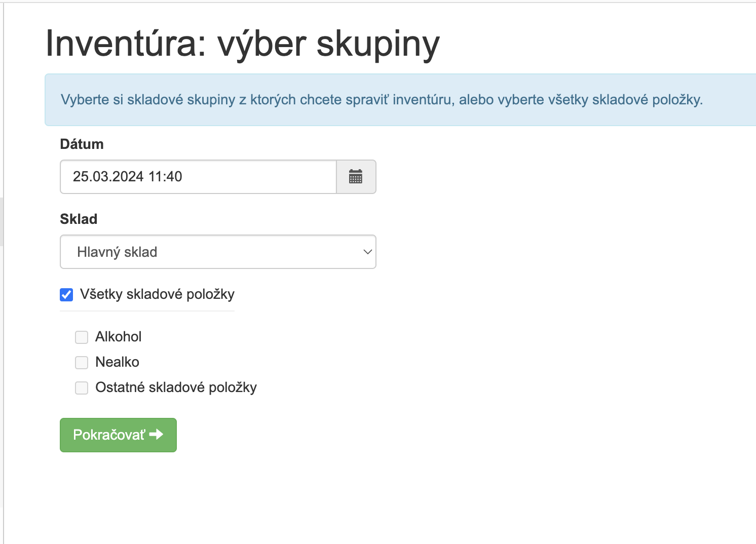Focus the Dátum date input field
This screenshot has width=756, height=544.
click(198, 177)
